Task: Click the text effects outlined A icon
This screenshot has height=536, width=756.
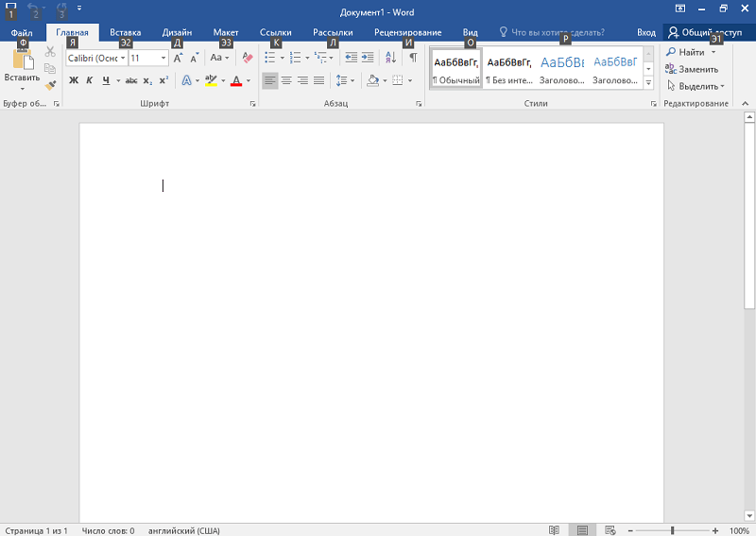Action: (x=186, y=80)
